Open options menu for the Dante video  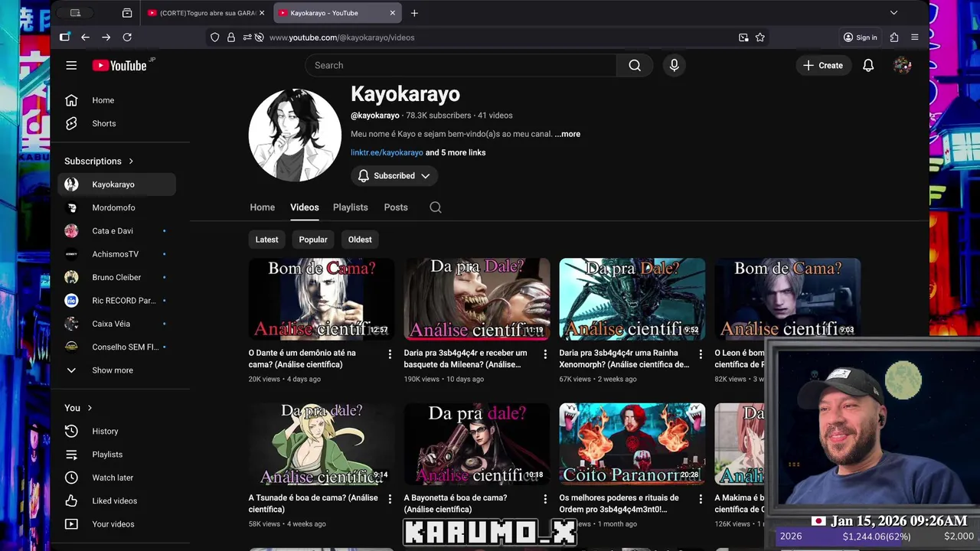coord(390,354)
